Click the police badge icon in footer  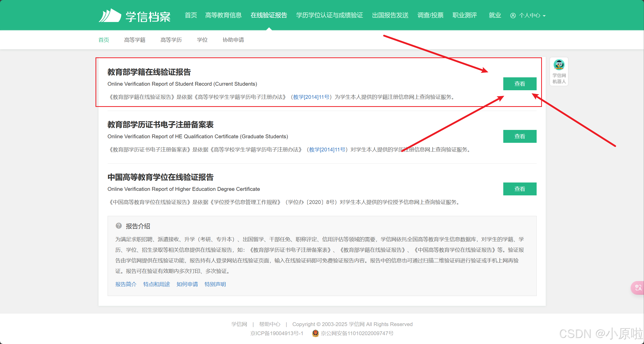315,333
